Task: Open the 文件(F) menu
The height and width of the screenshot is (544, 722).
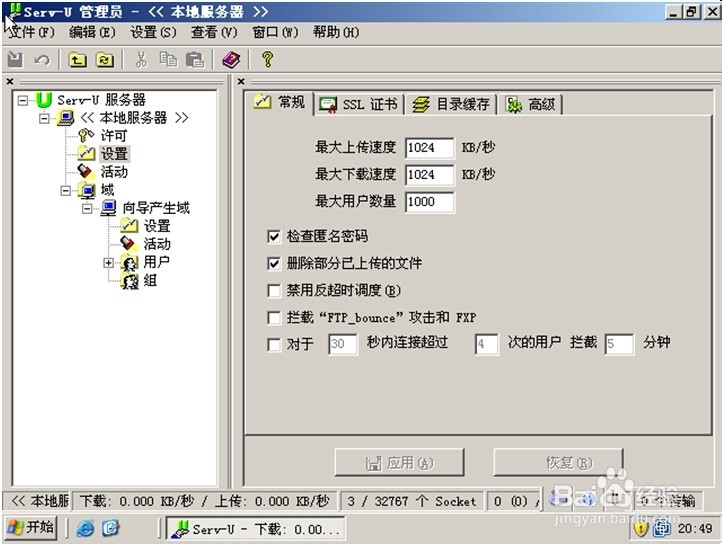Action: [31, 32]
